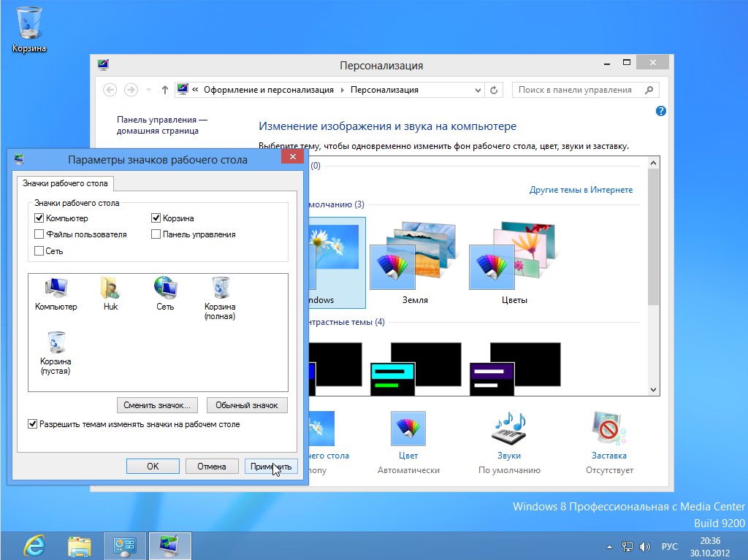This screenshot has width=748, height=560.
Task: Select the Корзина (полная) icon
Action: pyautogui.click(x=220, y=299)
